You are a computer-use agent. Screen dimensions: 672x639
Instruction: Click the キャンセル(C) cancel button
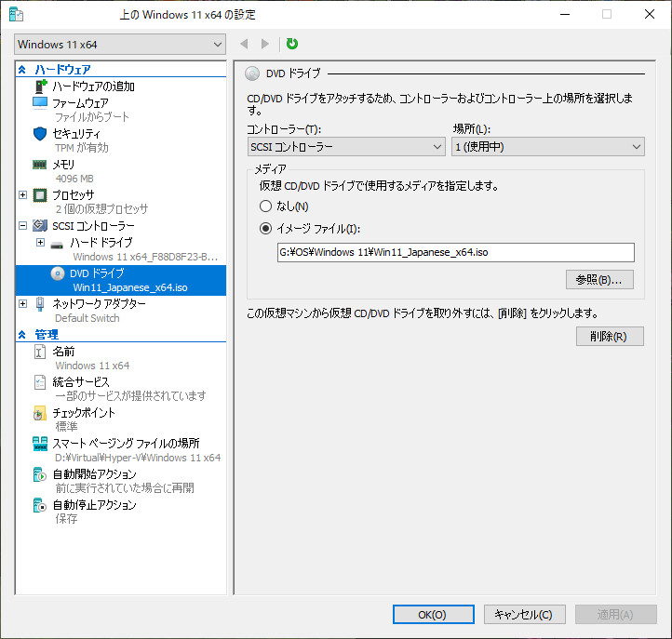(x=525, y=615)
